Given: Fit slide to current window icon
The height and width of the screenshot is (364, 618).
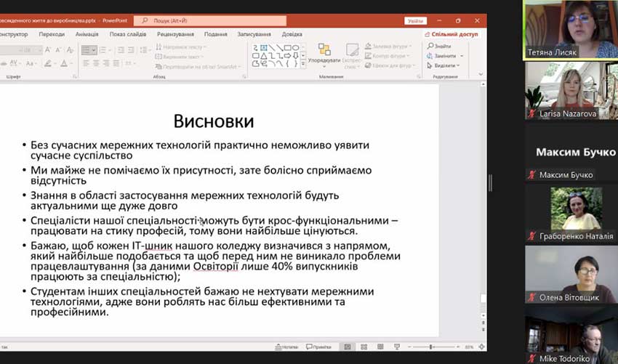Looking at the screenshot, I should click(481, 347).
